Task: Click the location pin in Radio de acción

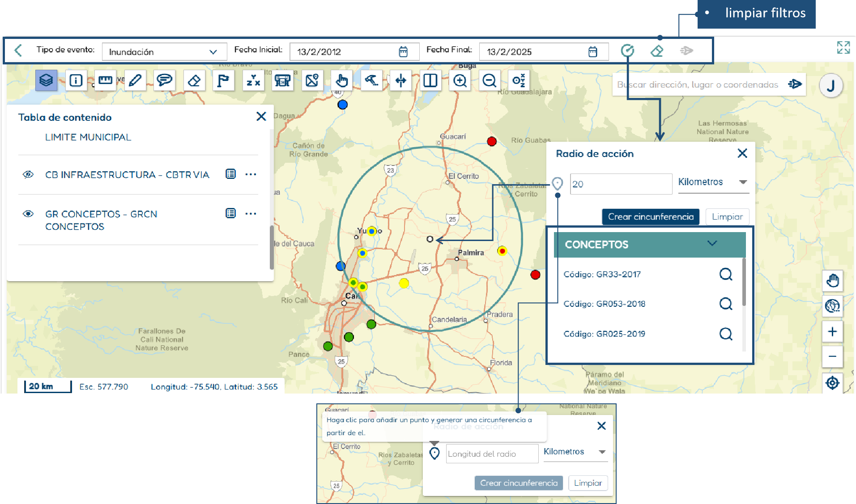Action: point(557,183)
